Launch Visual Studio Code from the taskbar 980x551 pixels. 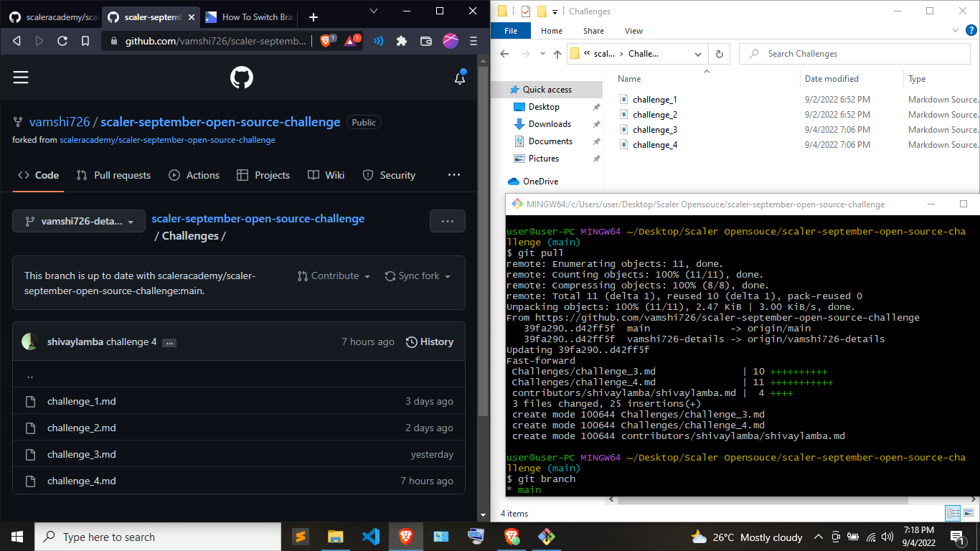pos(371,537)
